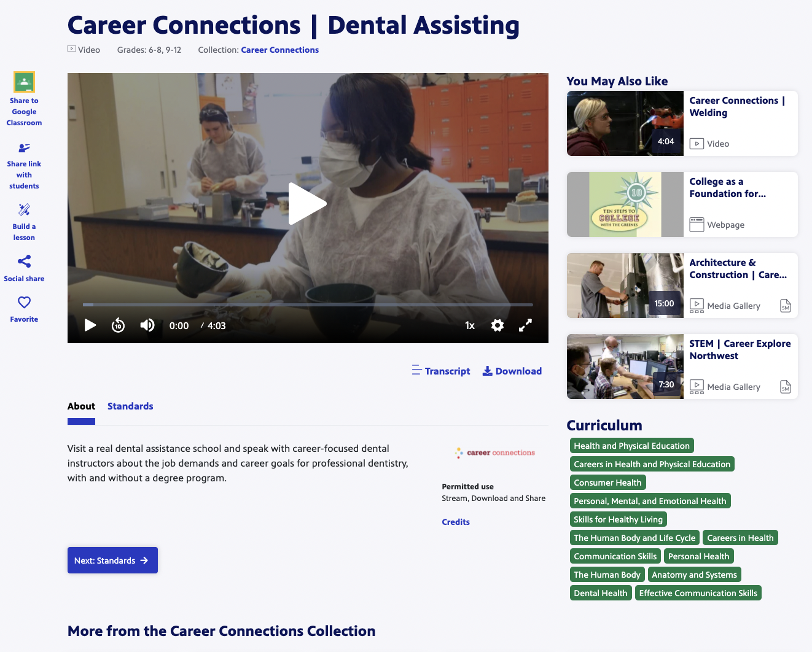This screenshot has width=812, height=652.
Task: Share to Google Classroom from the sidebar
Action: click(x=24, y=82)
